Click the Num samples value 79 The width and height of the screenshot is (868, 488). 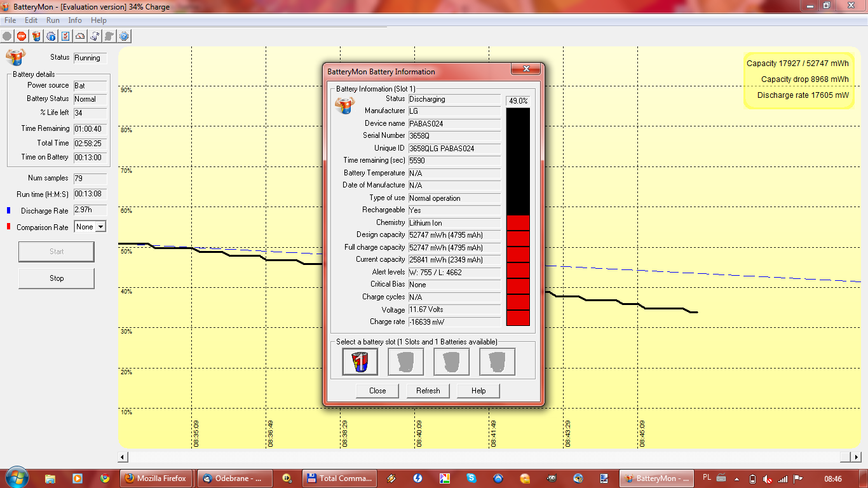coord(90,179)
